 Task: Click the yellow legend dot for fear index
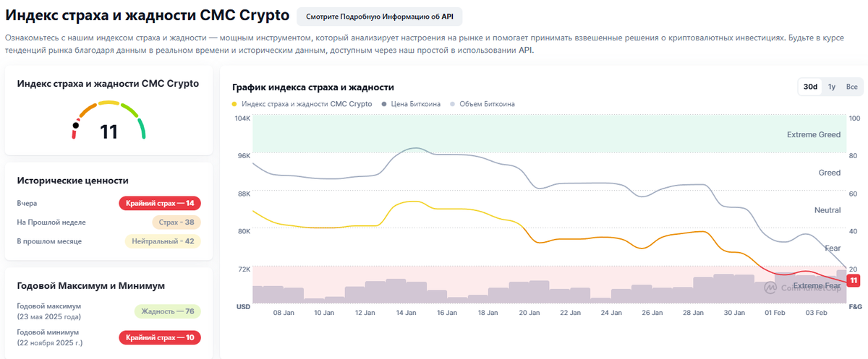tap(234, 104)
